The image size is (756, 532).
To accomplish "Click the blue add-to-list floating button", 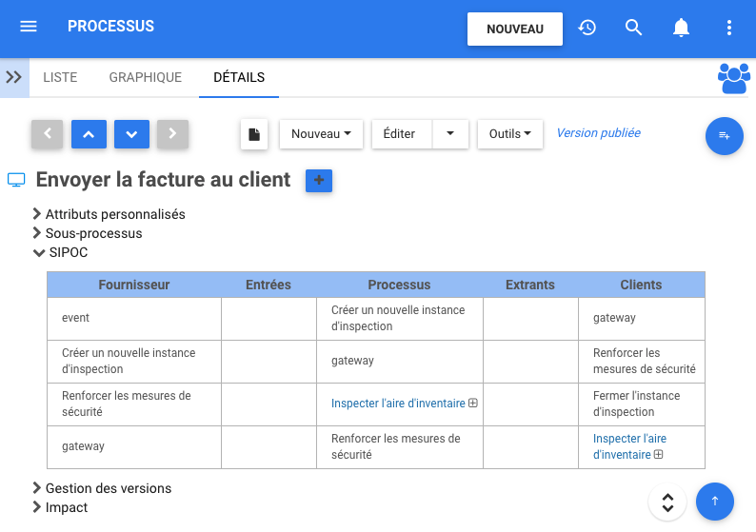I will [724, 136].
